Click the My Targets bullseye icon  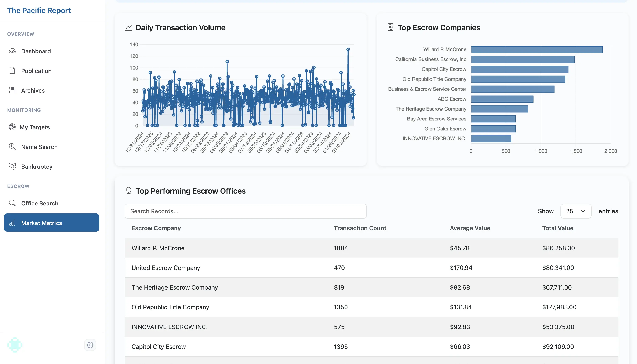click(x=12, y=127)
